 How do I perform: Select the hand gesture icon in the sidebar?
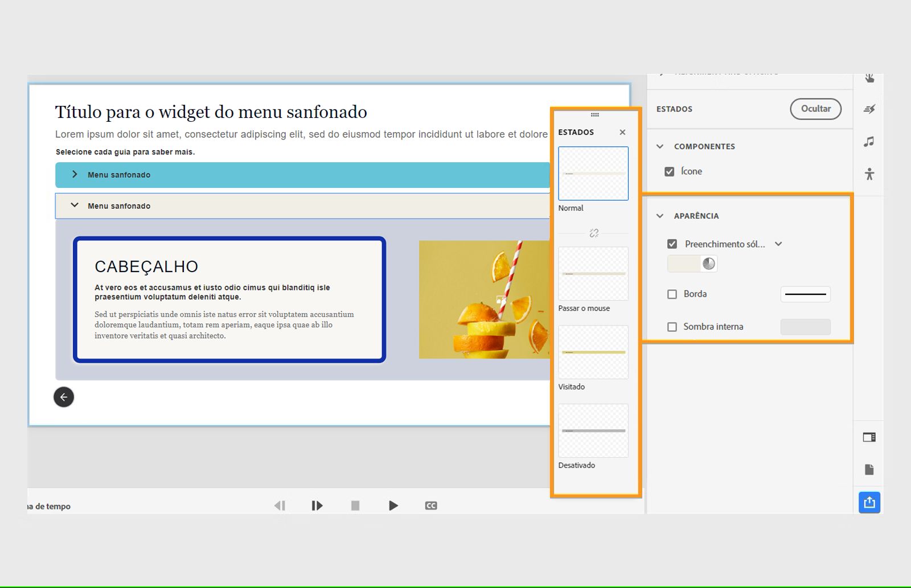(869, 77)
